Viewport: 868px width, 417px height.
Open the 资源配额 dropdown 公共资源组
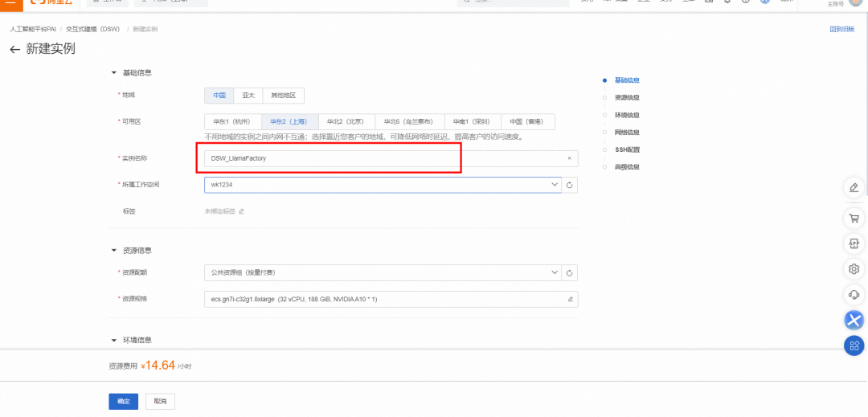383,272
